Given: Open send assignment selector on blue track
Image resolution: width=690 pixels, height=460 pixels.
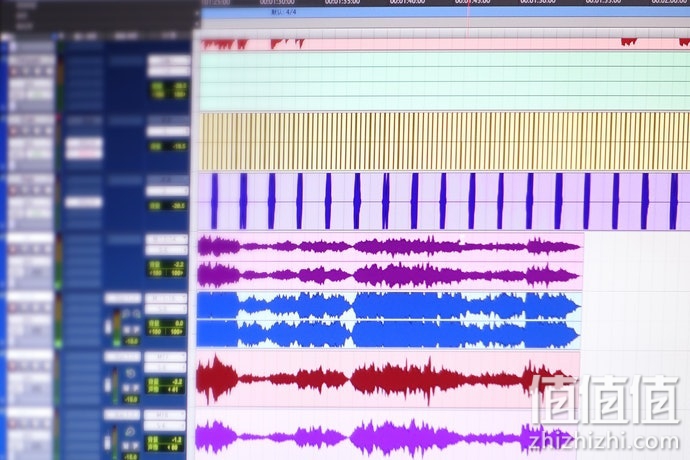Looking at the screenshot, I should [123, 299].
